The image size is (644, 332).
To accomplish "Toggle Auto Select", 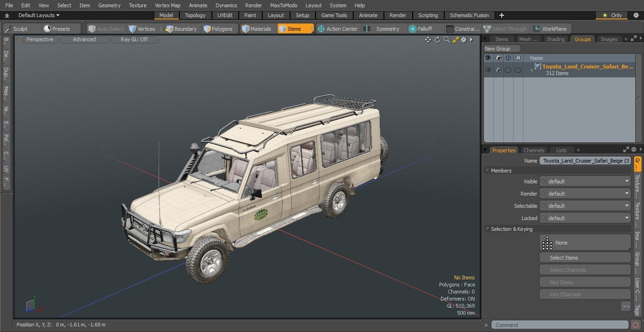I will pos(106,29).
